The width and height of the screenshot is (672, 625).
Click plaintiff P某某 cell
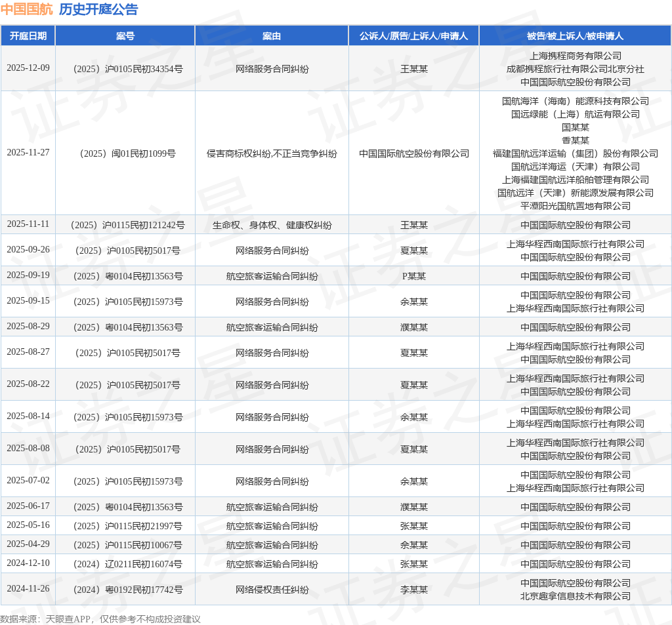pyautogui.click(x=414, y=276)
